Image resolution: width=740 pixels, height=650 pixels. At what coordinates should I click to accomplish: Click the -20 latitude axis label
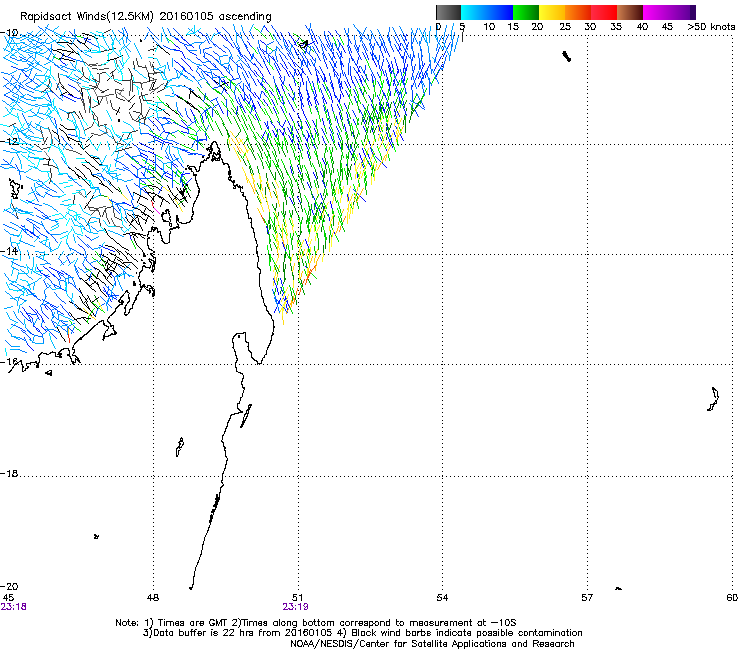(x=10, y=586)
